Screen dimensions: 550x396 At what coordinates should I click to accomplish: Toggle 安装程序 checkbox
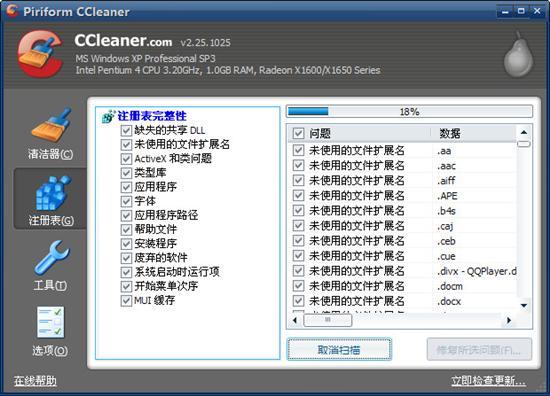click(x=126, y=244)
